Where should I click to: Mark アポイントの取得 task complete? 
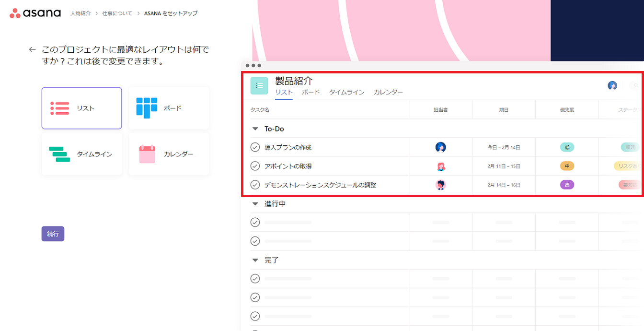point(255,166)
